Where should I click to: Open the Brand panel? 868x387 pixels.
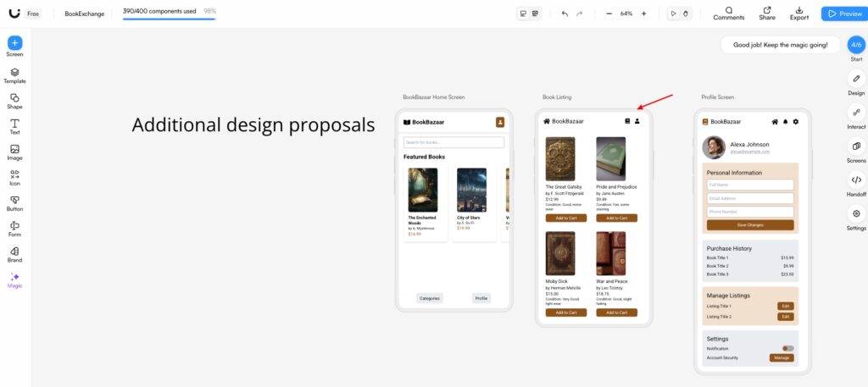tap(15, 254)
